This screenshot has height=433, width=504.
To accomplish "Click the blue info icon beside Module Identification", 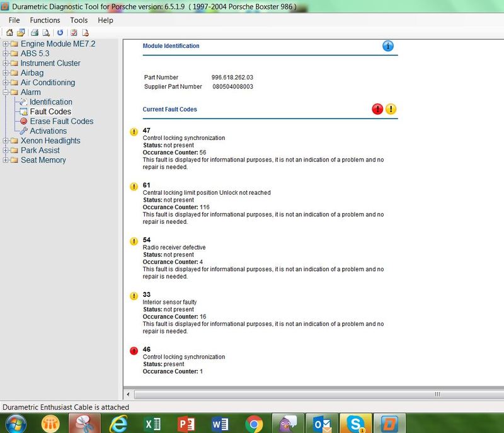I will [x=388, y=46].
